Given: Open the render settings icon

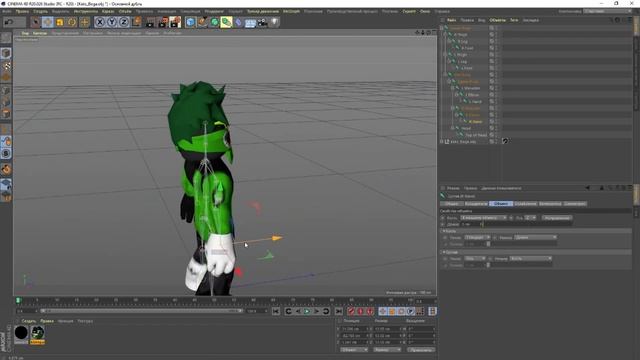Looking at the screenshot, I should coord(176,22).
